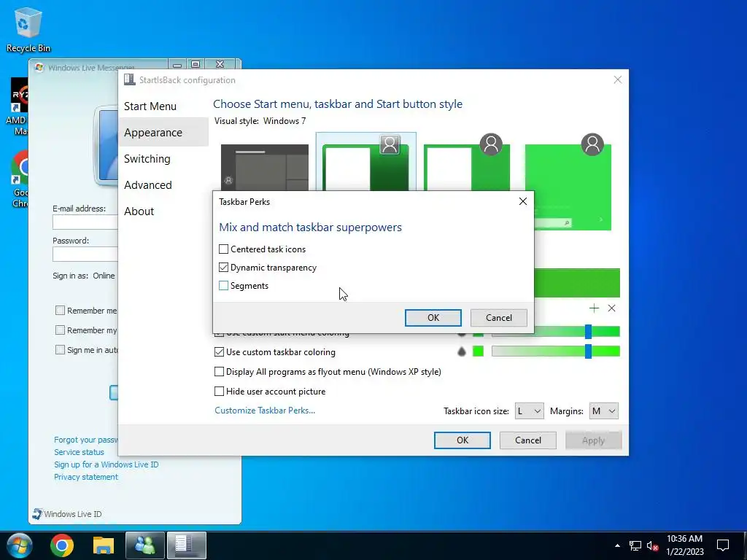Expand the Taskbar icon size dropdown
Screen dimensions: 747x560
click(x=530, y=411)
